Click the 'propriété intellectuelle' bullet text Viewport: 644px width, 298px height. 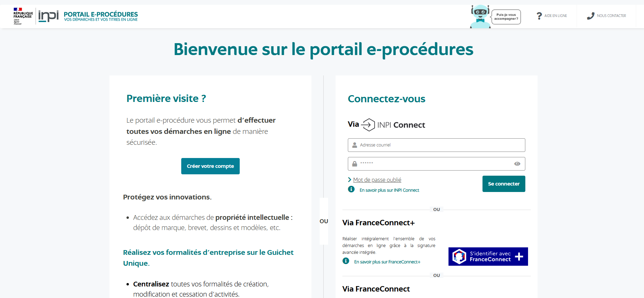tap(213, 223)
